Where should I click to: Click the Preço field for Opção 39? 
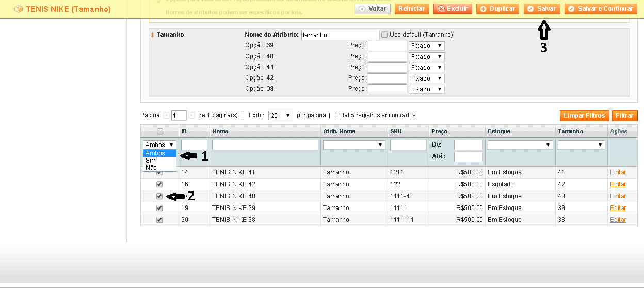point(388,46)
